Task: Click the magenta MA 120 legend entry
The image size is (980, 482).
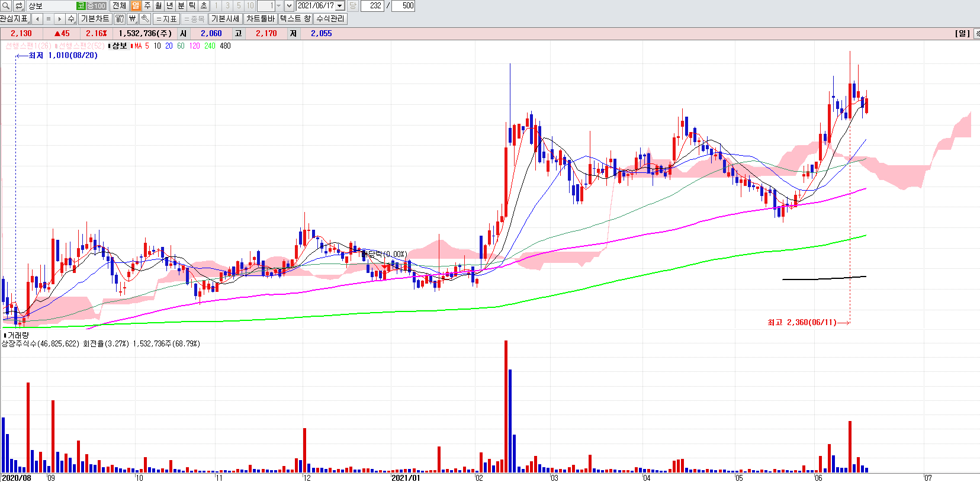Action: tap(194, 46)
